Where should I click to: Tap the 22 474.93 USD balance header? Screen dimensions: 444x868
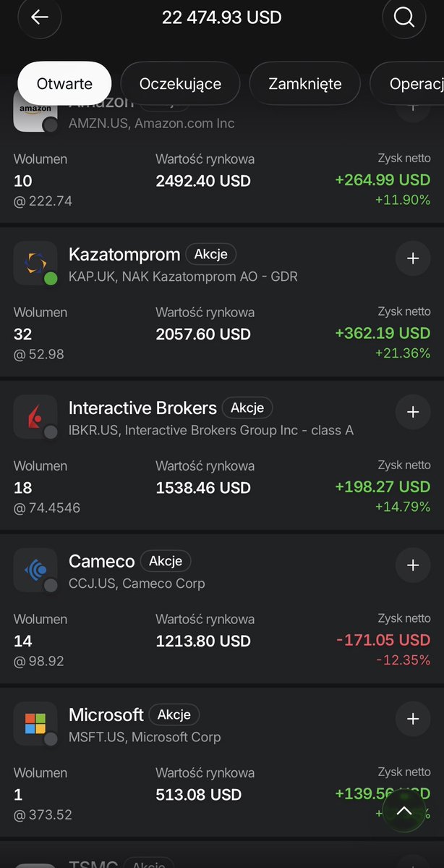[222, 17]
